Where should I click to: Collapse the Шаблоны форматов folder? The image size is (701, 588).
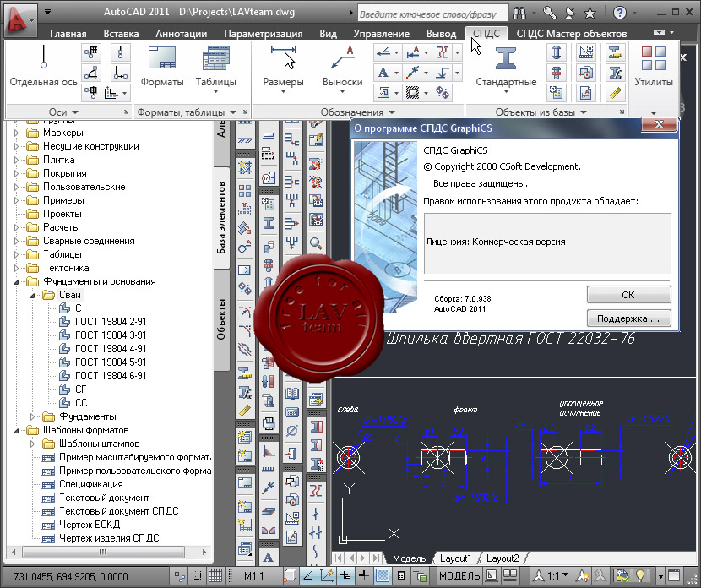[16, 430]
